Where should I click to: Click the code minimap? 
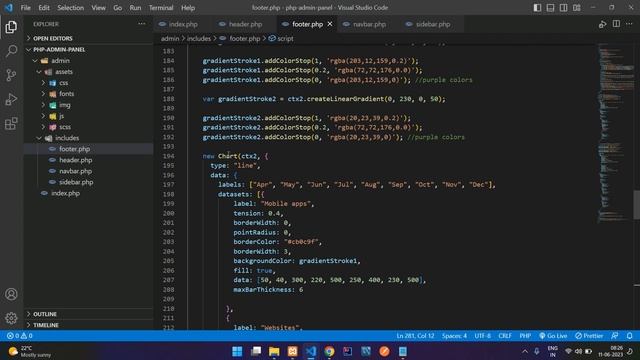click(615, 133)
